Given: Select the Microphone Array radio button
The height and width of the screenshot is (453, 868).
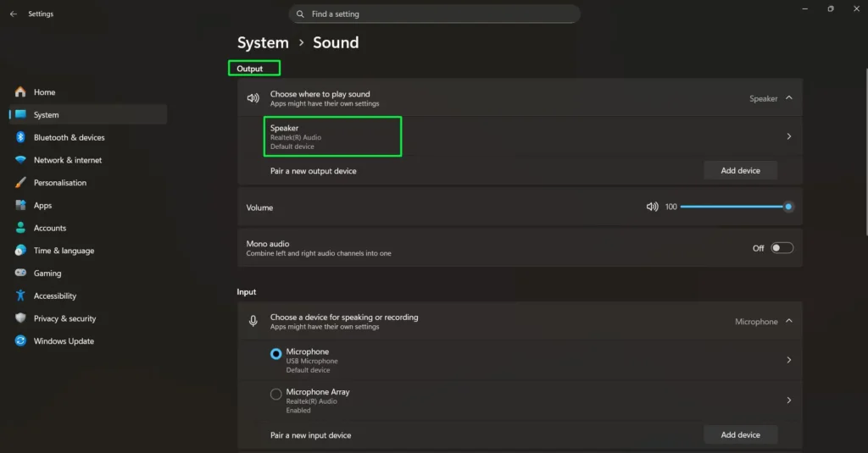Looking at the screenshot, I should pyautogui.click(x=275, y=395).
